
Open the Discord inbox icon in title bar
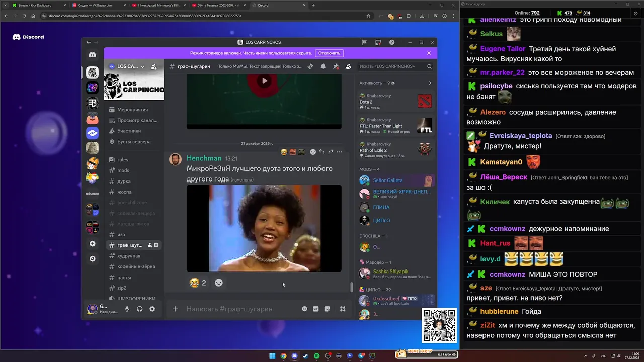coord(378,42)
